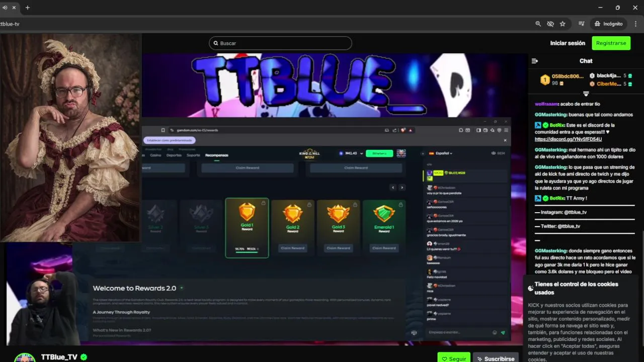644x362 pixels.
Task: Open the TTBlue_TV channel avatar
Action: coord(24,357)
